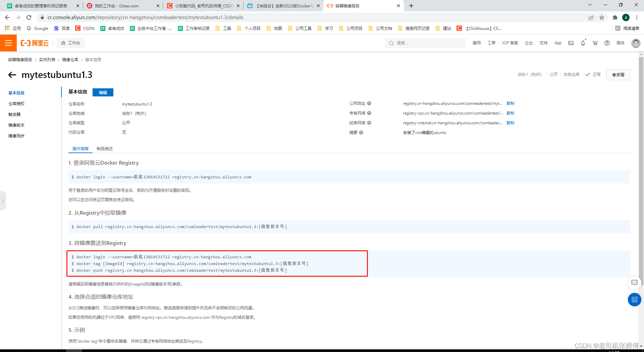
Task: Open the 阅读清单 reading list
Action: (627, 29)
